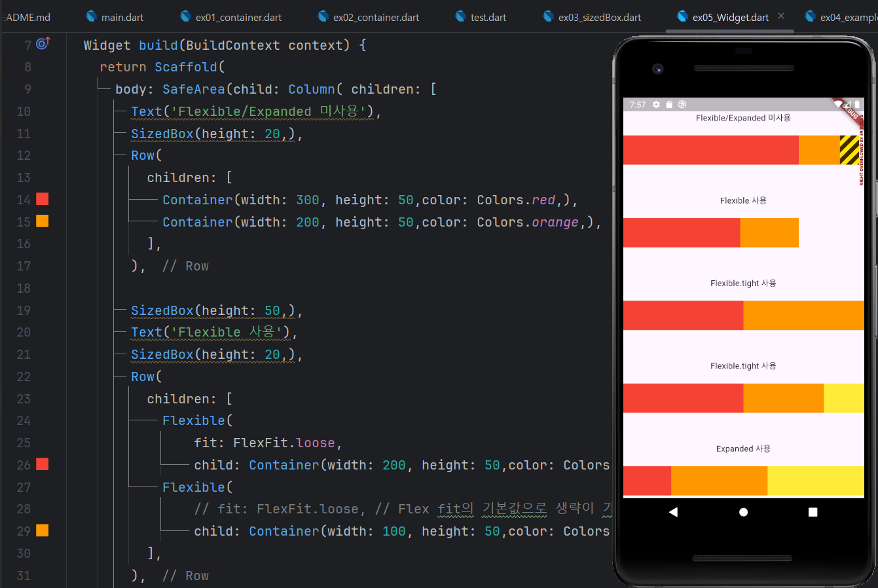The image size is (878, 588).
Task: Click 'SizedBox(height: 50,)' on line 19
Action: click(x=213, y=310)
